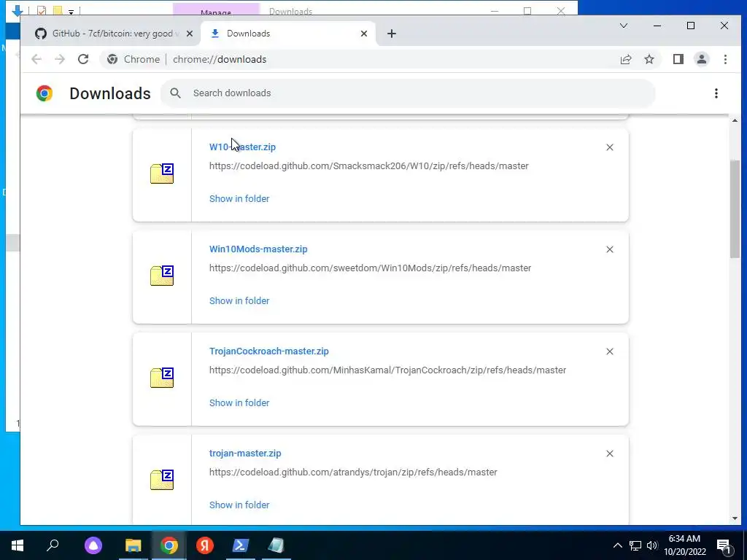This screenshot has width=747, height=560.
Task: Click the search magnifier in Search downloads
Action: (175, 93)
